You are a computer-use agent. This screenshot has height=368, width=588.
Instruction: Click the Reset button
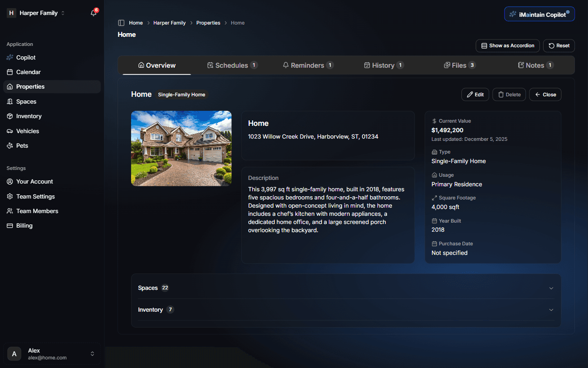tap(559, 46)
